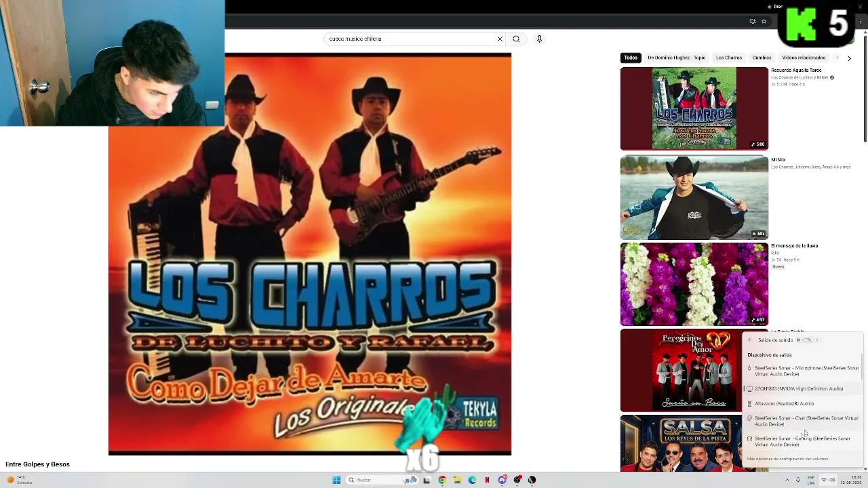Click the Entre Golpes y Besos video title
Image resolution: width=868 pixels, height=488 pixels.
click(x=37, y=464)
